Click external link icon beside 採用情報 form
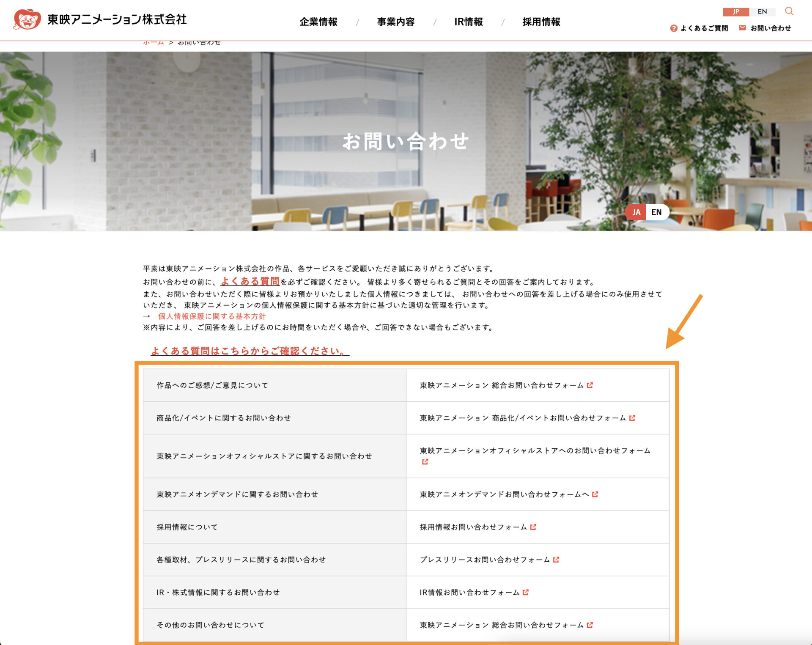This screenshot has width=812, height=645. [x=533, y=527]
